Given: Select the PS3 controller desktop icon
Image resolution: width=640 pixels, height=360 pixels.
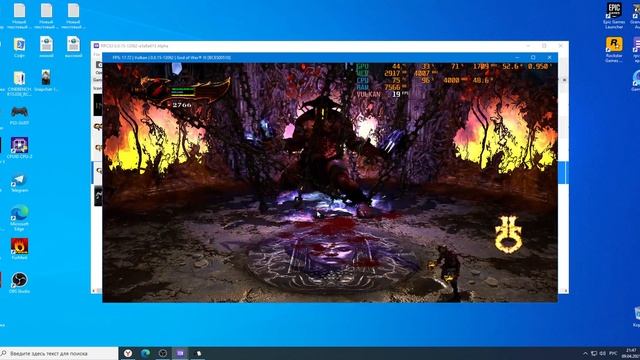Looking at the screenshot, I should [x=19, y=115].
